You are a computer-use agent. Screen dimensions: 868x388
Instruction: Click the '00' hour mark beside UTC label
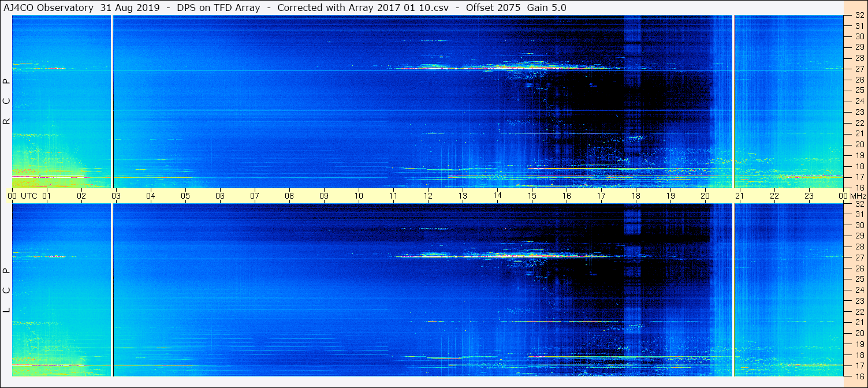click(12, 196)
